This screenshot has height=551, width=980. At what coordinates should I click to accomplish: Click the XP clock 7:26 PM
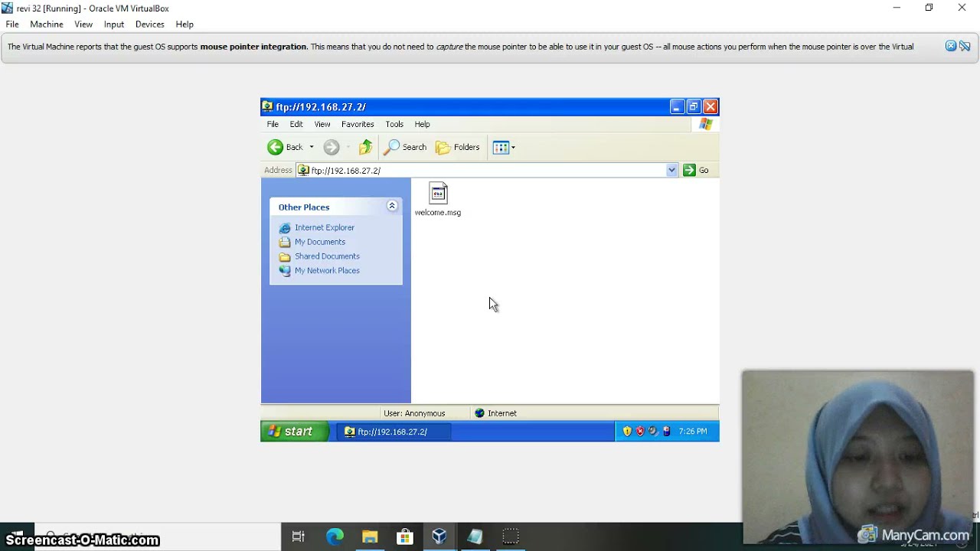tap(693, 432)
